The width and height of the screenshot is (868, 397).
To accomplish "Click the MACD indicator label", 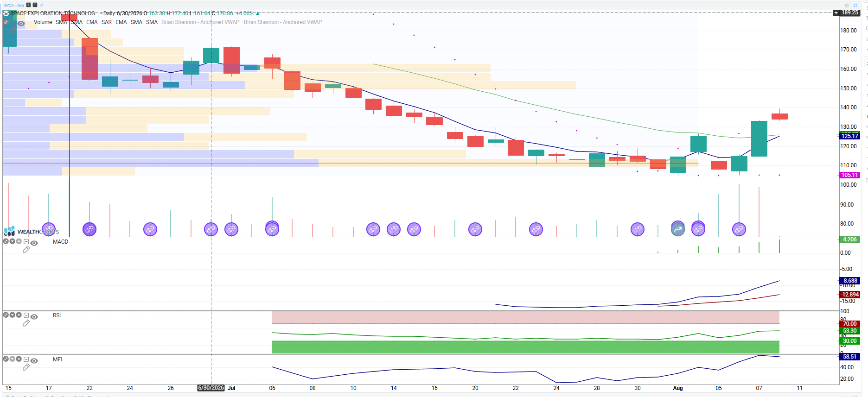I will point(60,242).
